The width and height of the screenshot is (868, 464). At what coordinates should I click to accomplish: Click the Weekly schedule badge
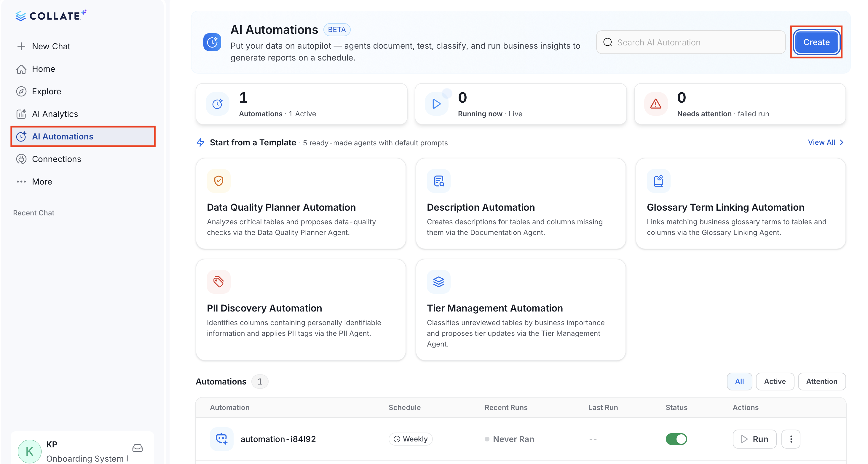[x=410, y=439]
